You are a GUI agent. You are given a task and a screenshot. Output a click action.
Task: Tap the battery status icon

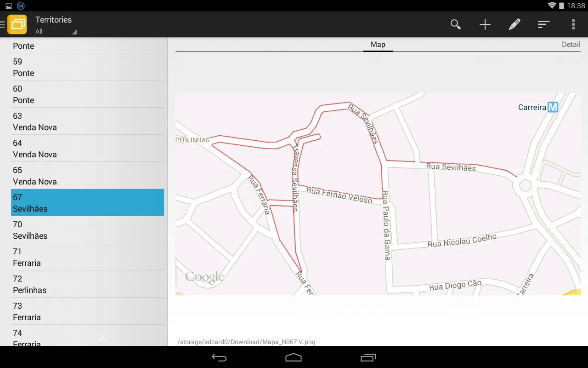pos(561,6)
